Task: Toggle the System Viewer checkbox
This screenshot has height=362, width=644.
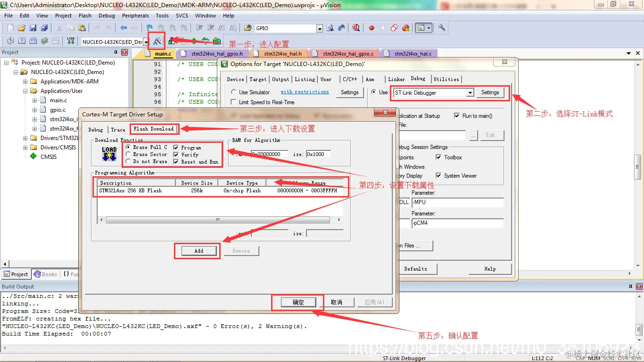Action: (438, 176)
